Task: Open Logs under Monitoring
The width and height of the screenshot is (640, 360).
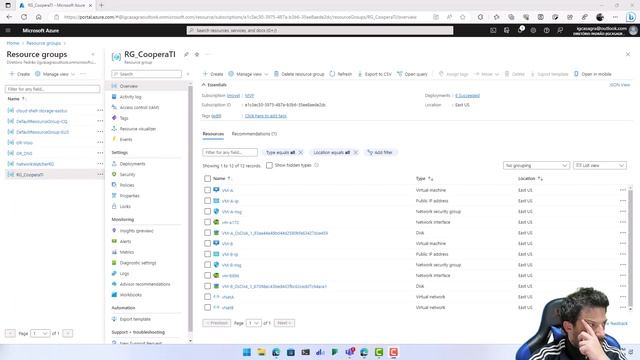Action: tap(124, 273)
